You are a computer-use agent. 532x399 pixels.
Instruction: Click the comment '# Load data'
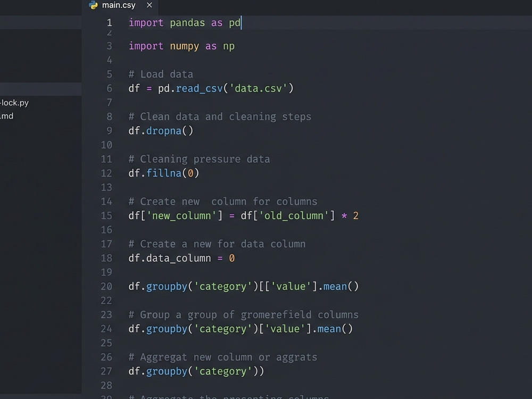pos(161,74)
